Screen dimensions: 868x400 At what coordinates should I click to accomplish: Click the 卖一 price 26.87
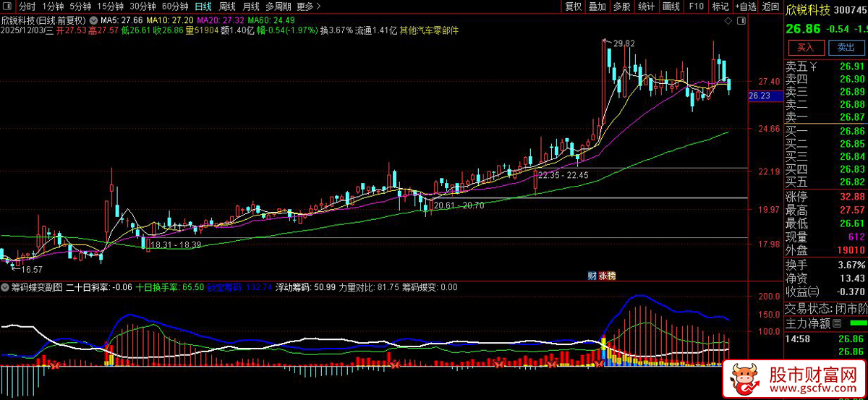click(x=853, y=117)
